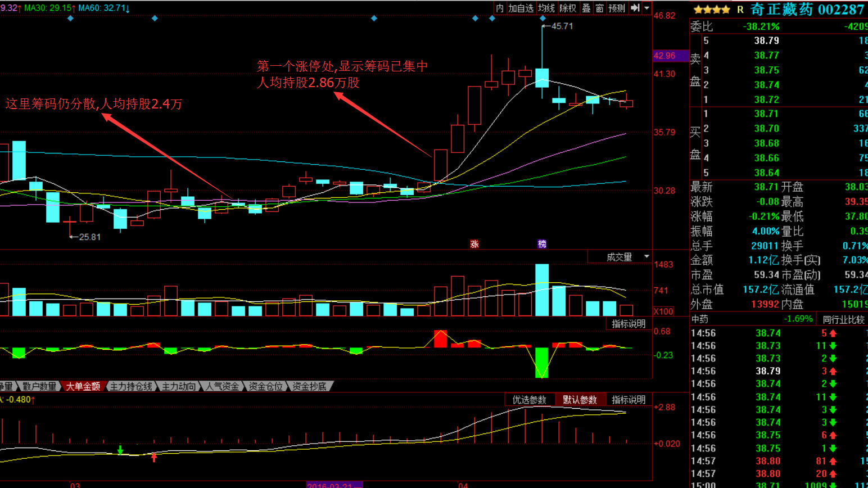868x488 pixels.
Task: Click the red 涨 marker icon
Action: pyautogui.click(x=474, y=244)
